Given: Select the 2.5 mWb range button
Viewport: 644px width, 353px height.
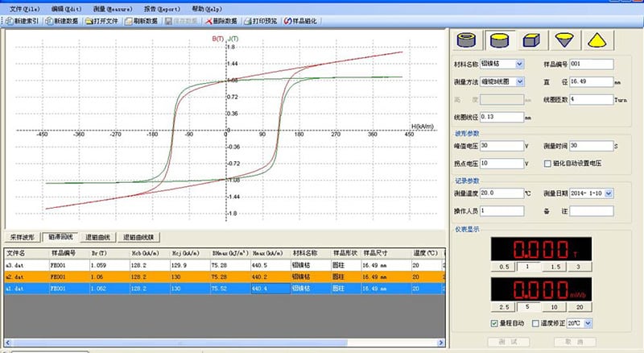Looking at the screenshot, I should 504,307.
